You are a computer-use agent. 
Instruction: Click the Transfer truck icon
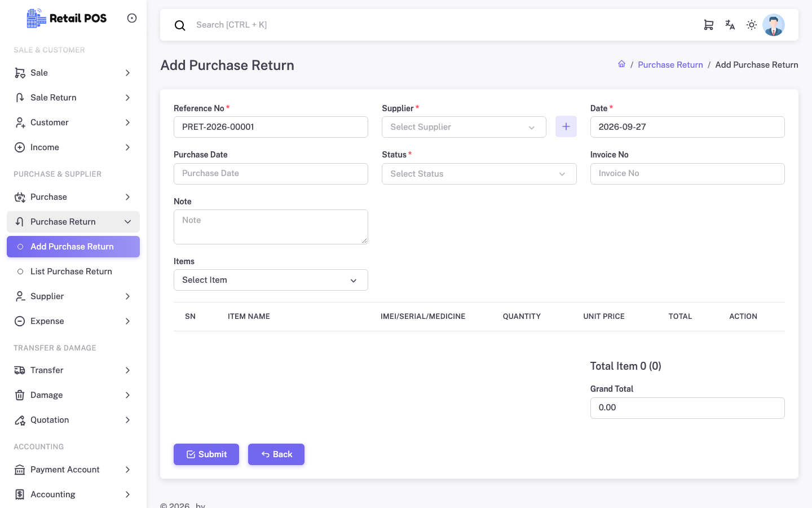point(20,370)
